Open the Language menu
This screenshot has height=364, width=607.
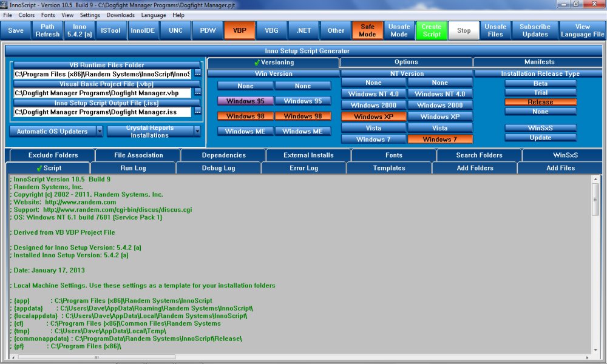[x=154, y=15]
